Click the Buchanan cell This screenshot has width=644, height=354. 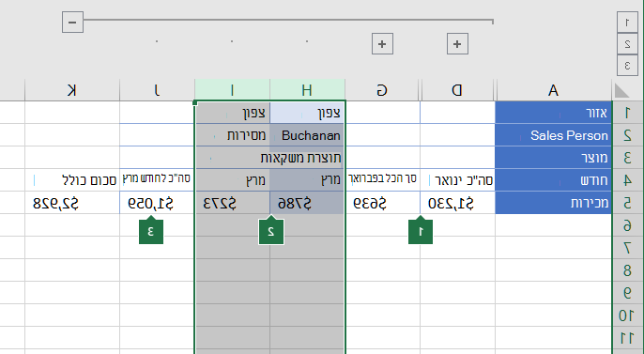[x=307, y=135]
